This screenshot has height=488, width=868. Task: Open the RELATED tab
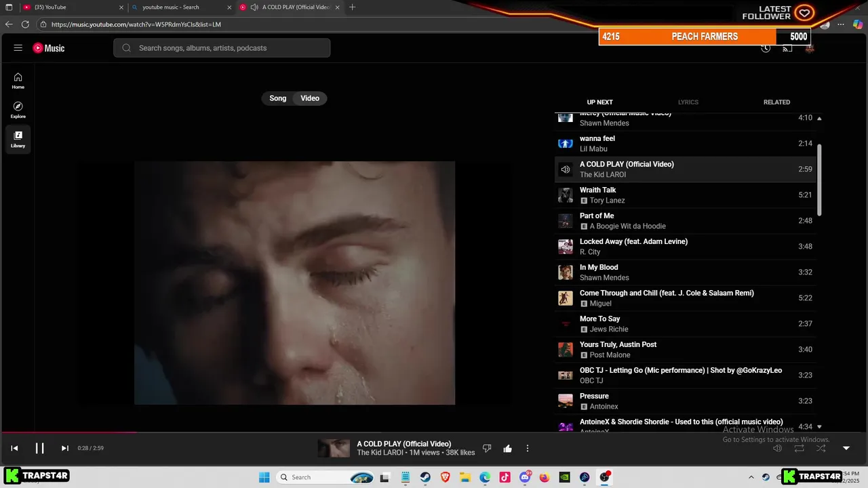[x=776, y=102]
